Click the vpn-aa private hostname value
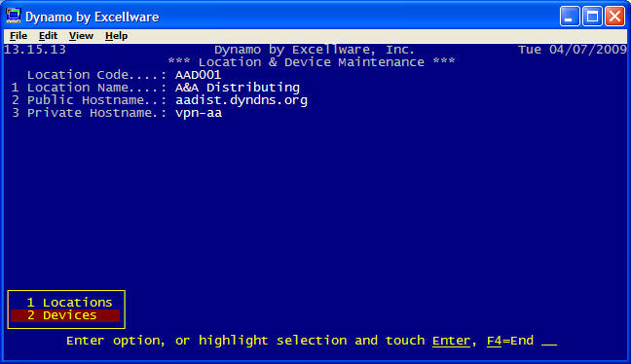 coord(199,113)
